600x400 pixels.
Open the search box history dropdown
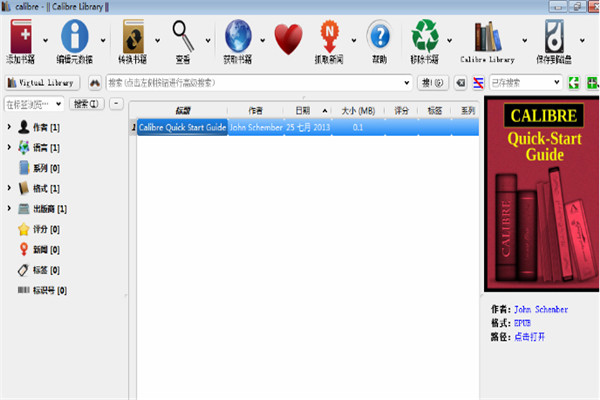406,83
